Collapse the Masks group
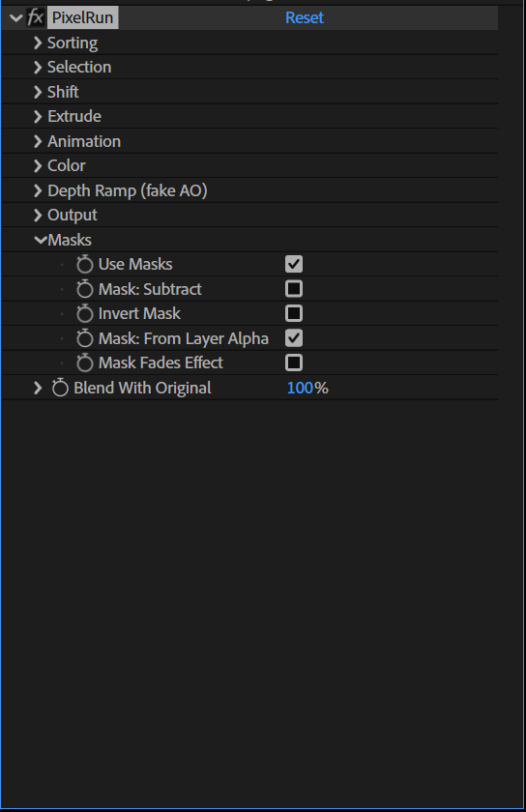 click(x=40, y=240)
